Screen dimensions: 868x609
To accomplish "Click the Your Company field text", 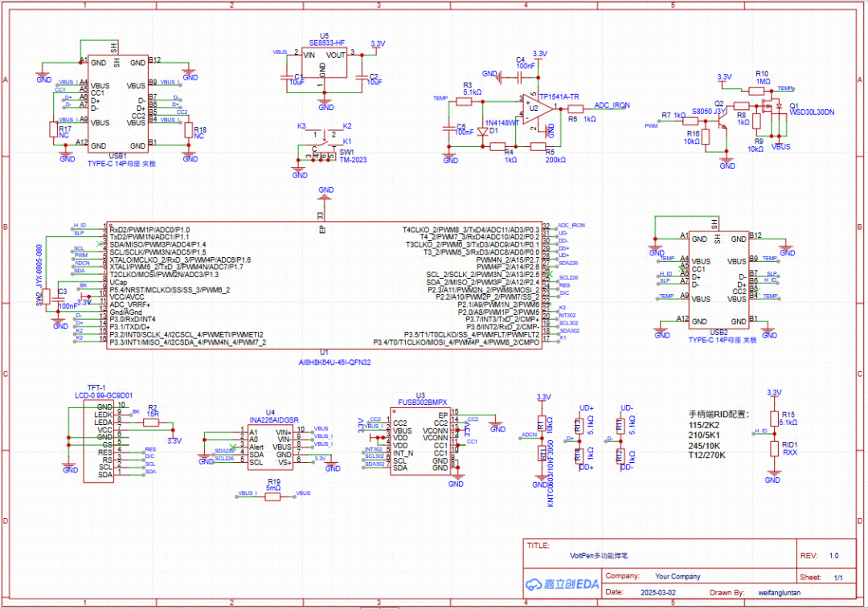I will [x=678, y=576].
